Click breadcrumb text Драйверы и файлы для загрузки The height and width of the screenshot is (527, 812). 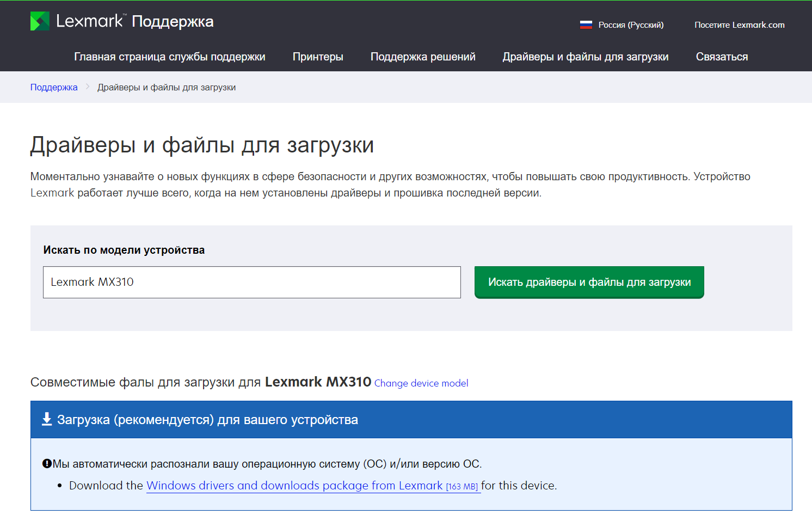tap(167, 87)
